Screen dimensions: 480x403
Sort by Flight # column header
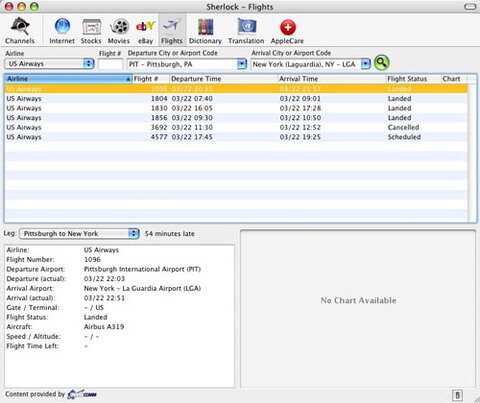click(151, 79)
